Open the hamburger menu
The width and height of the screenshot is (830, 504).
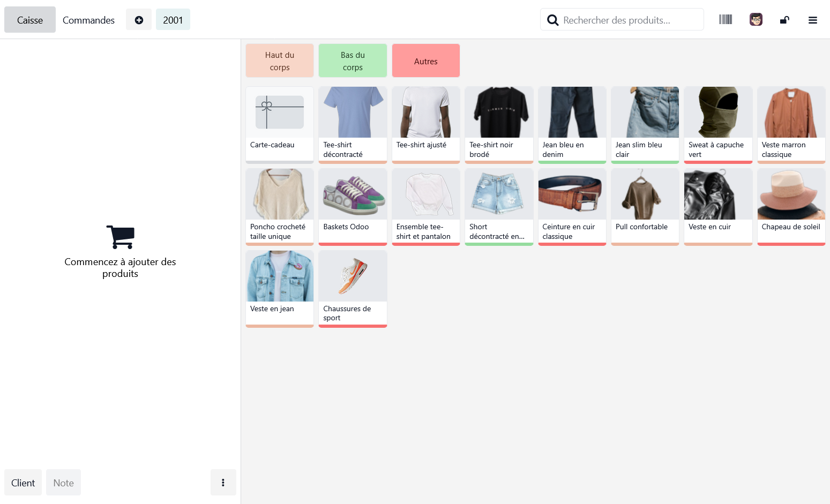coord(813,20)
